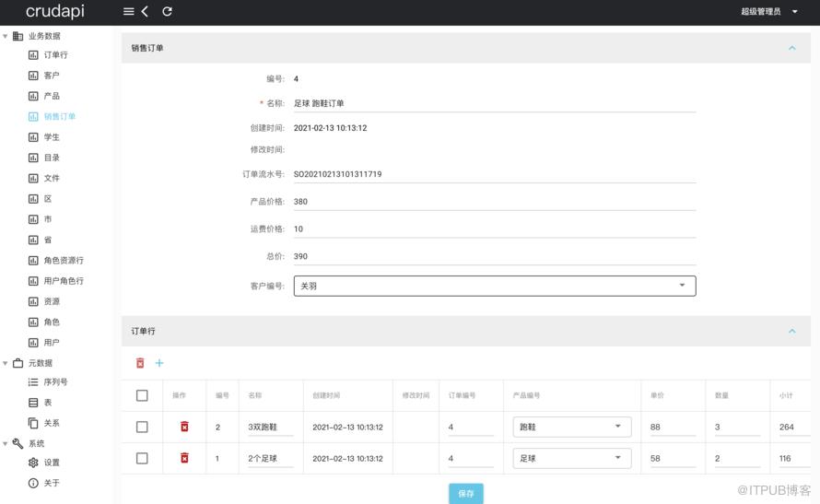Delete the 3双跑鞋 row with its trash icon

pyautogui.click(x=184, y=428)
